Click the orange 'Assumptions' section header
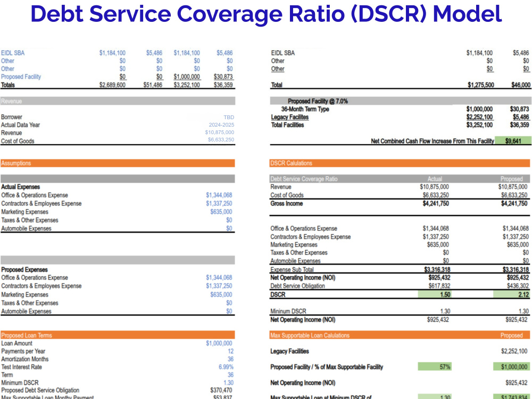The image size is (532, 399). click(x=118, y=163)
